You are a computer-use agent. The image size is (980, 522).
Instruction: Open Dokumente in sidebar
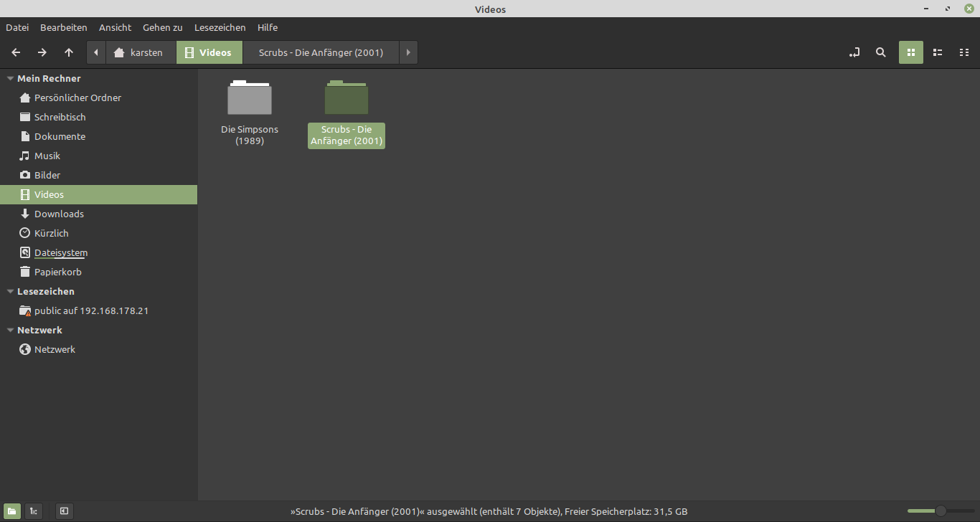click(98, 136)
